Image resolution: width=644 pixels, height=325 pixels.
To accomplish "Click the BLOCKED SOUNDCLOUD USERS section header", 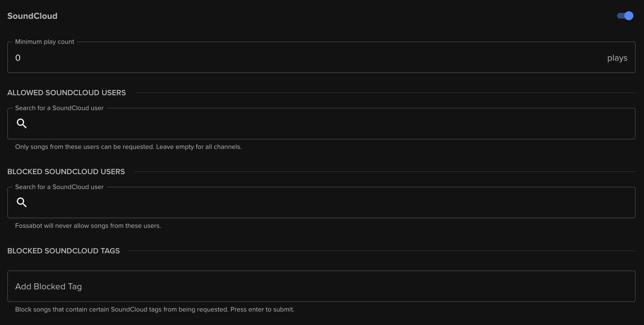I will [x=66, y=172].
